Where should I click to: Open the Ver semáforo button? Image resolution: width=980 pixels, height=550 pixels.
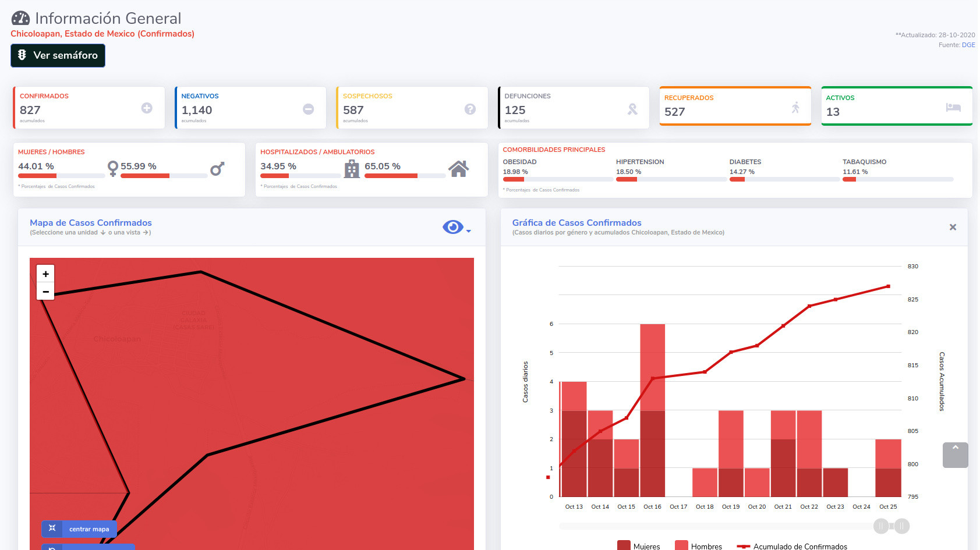pyautogui.click(x=58, y=55)
